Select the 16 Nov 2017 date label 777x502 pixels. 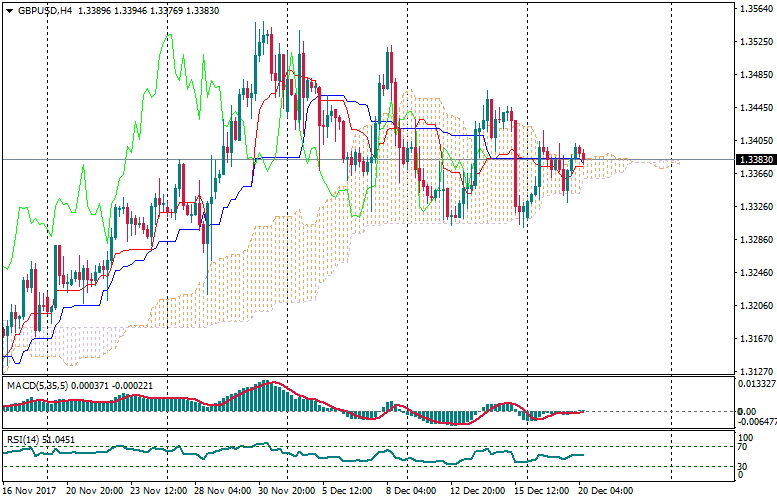coord(29,492)
